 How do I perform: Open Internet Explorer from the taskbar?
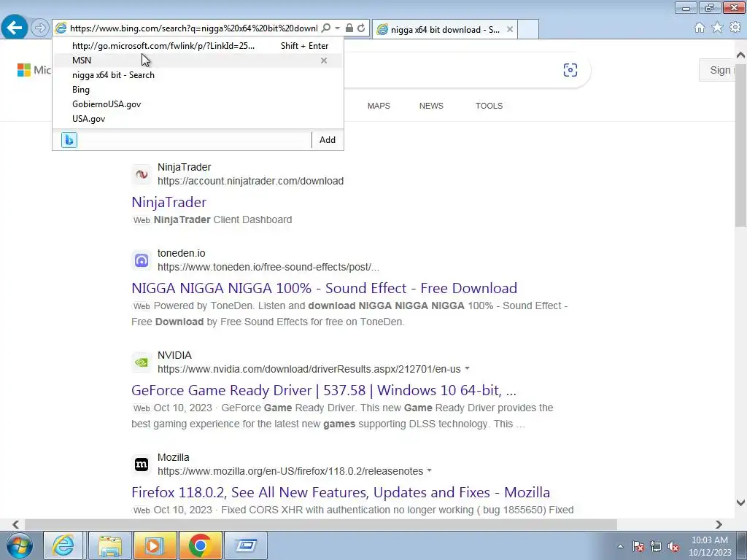point(63,545)
